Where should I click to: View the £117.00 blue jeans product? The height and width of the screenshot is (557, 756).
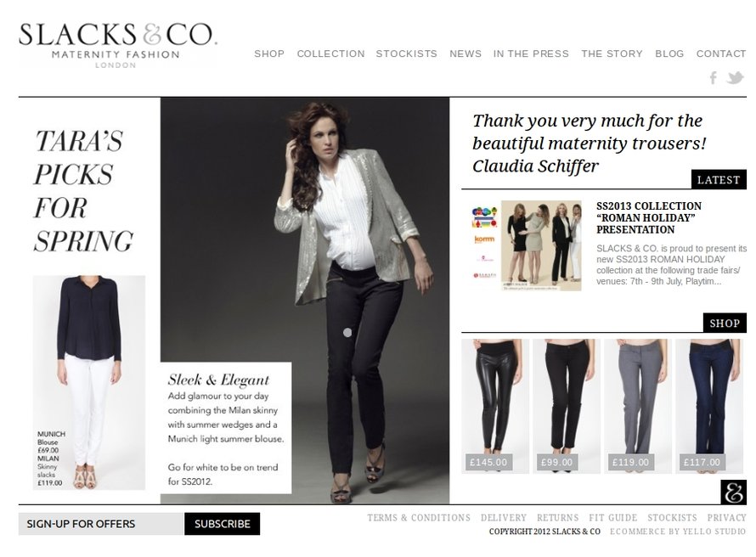point(708,406)
